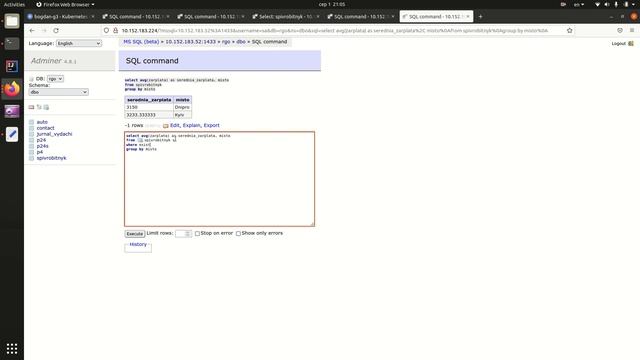
Task: Click the Import icon in Adminer sidebar
Action: click(x=39, y=107)
